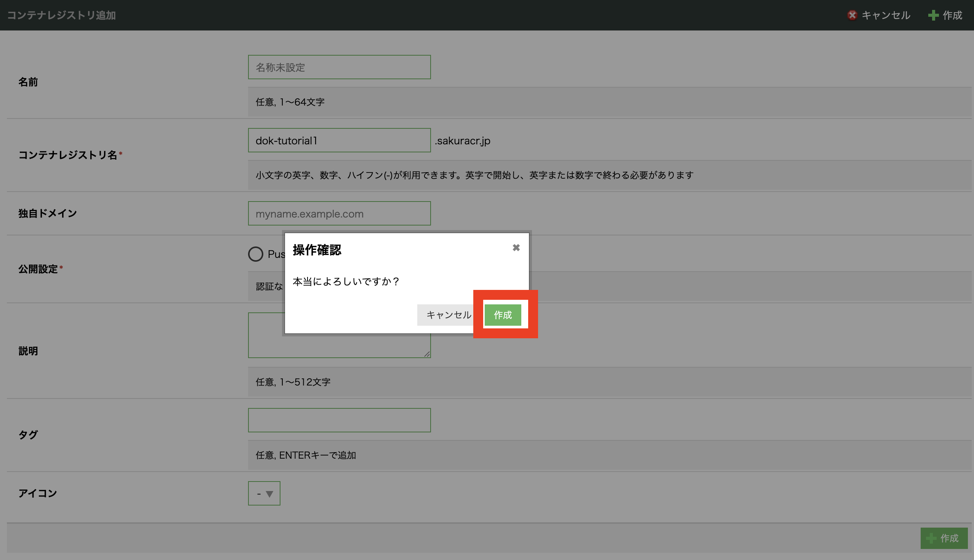974x560 pixels.
Task: Click the bottom-right 作成 button label
Action: point(949,538)
